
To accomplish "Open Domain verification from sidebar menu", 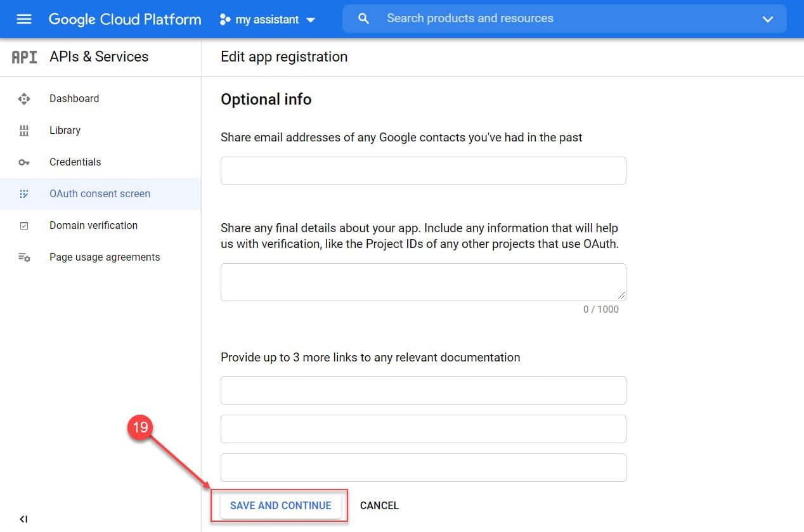I will [93, 225].
